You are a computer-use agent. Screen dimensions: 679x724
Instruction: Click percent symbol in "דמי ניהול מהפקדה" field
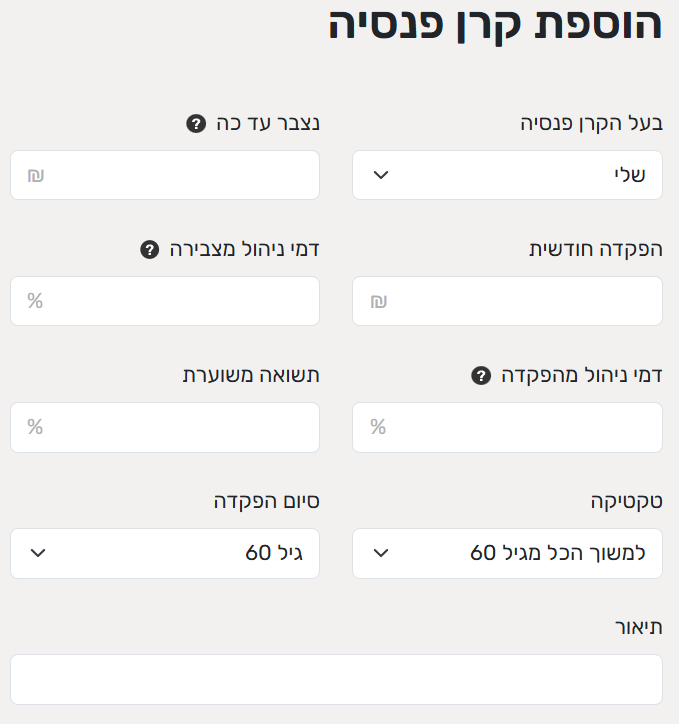378,427
